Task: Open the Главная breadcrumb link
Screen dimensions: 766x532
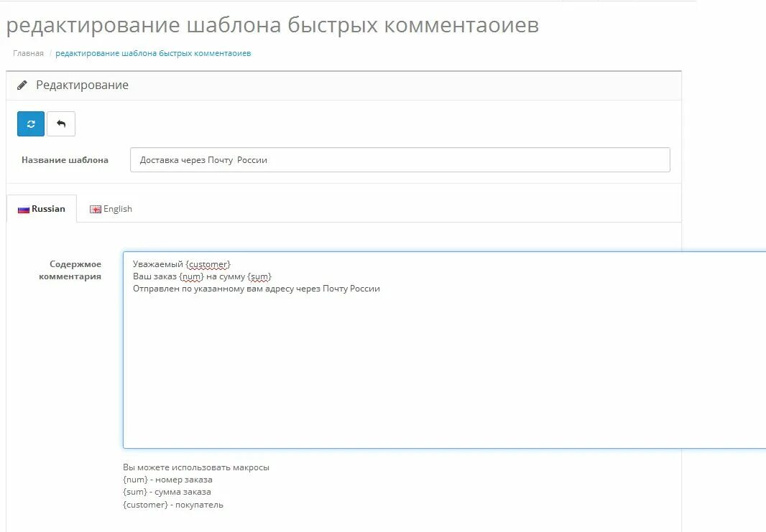Action: (28, 53)
